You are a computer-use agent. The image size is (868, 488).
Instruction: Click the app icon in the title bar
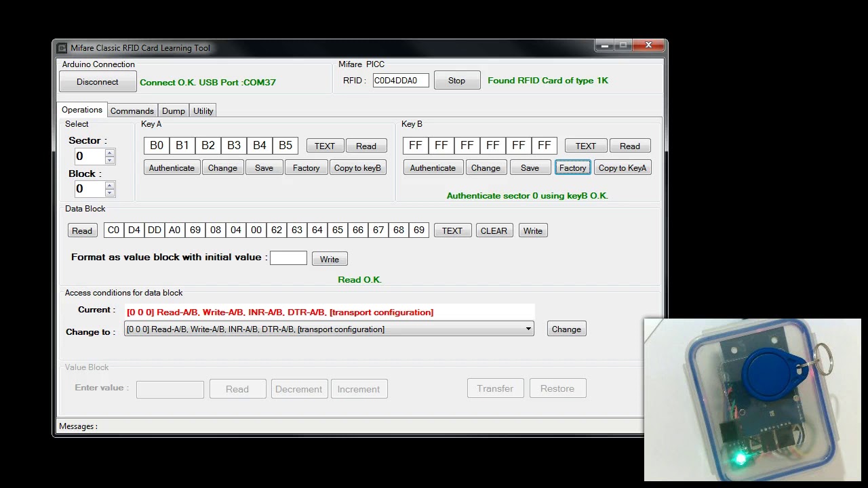[62, 48]
